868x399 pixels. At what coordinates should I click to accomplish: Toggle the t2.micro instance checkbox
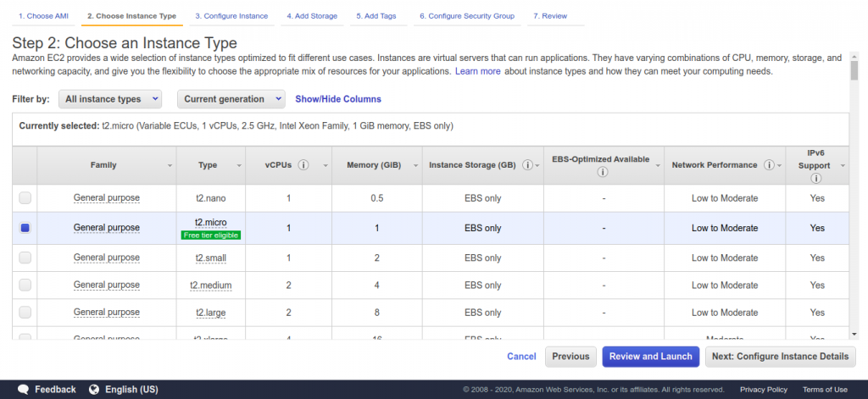pos(25,227)
